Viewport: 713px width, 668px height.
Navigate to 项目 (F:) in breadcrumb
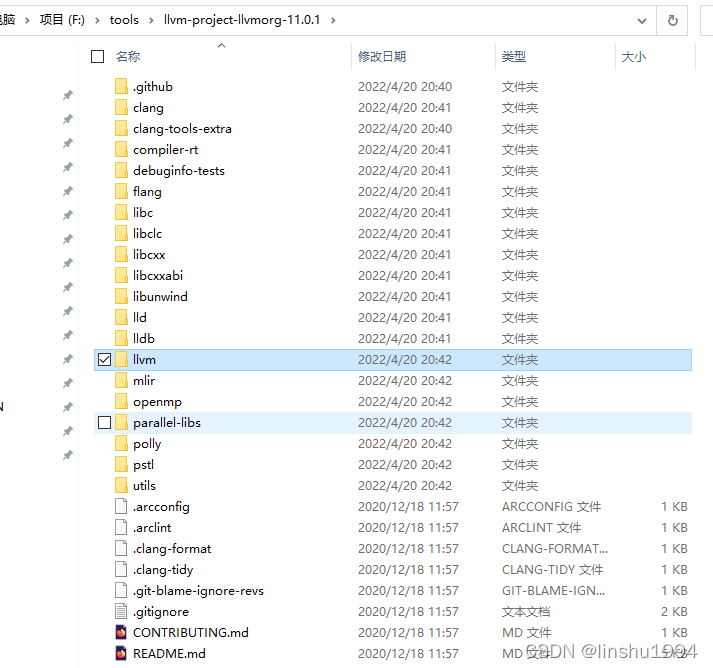coord(62,20)
